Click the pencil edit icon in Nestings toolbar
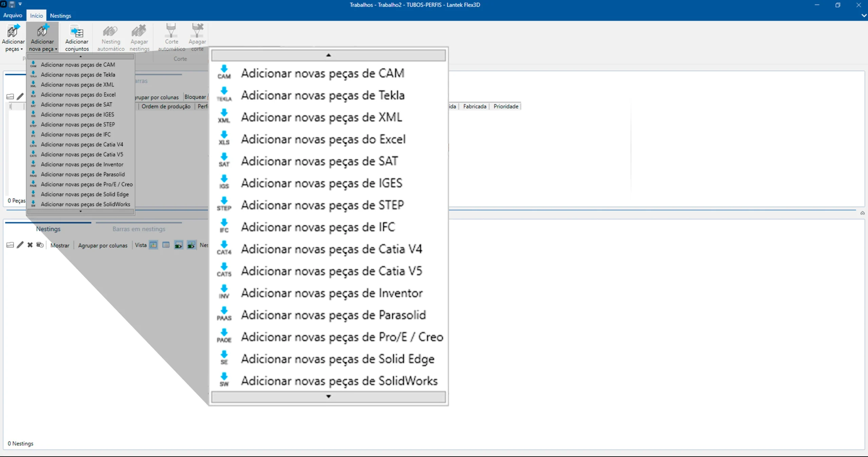This screenshot has width=868, height=457. coord(20,245)
